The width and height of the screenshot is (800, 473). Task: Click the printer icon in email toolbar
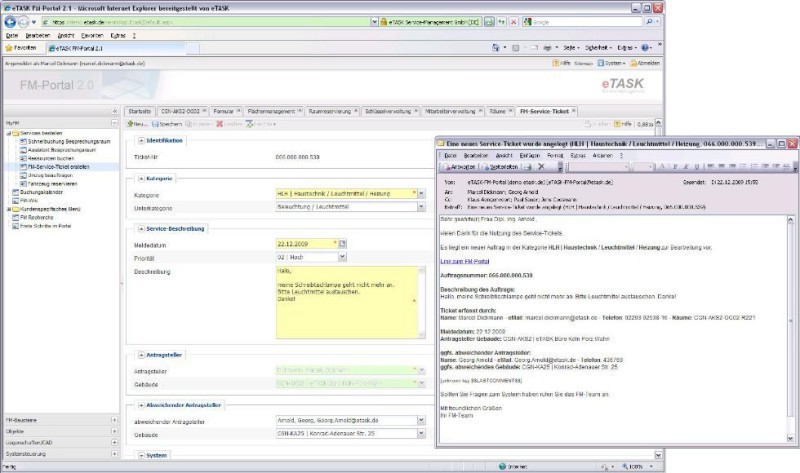528,167
